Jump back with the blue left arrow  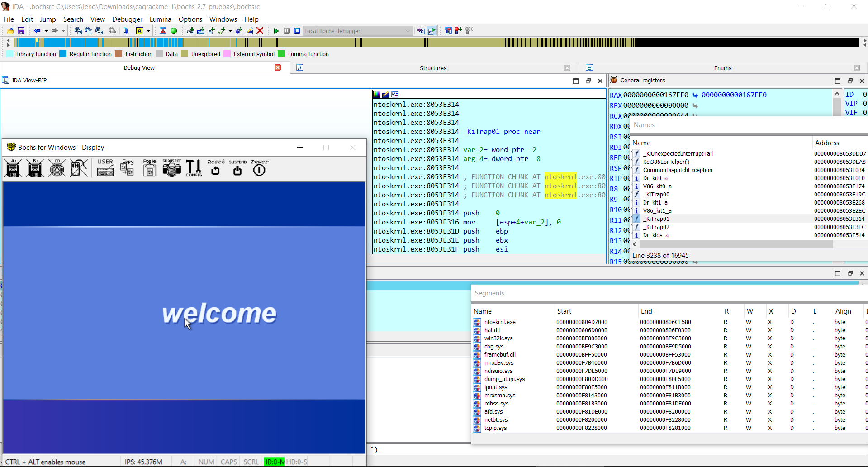[37, 31]
